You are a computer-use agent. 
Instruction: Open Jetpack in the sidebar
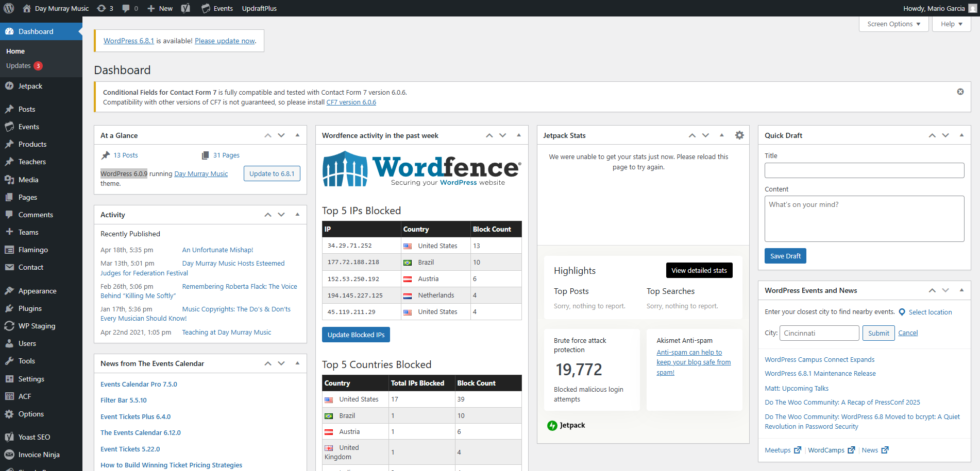41,86
